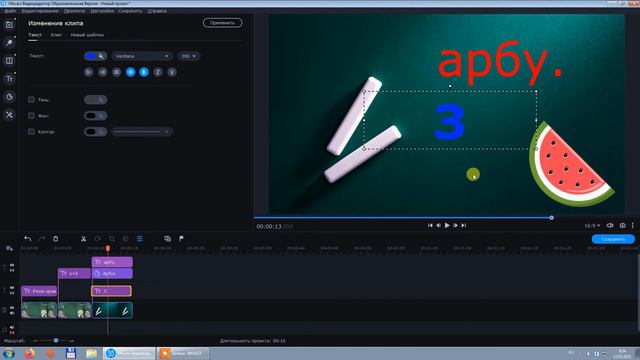Align text left
The image size is (640, 360).
[89, 72]
